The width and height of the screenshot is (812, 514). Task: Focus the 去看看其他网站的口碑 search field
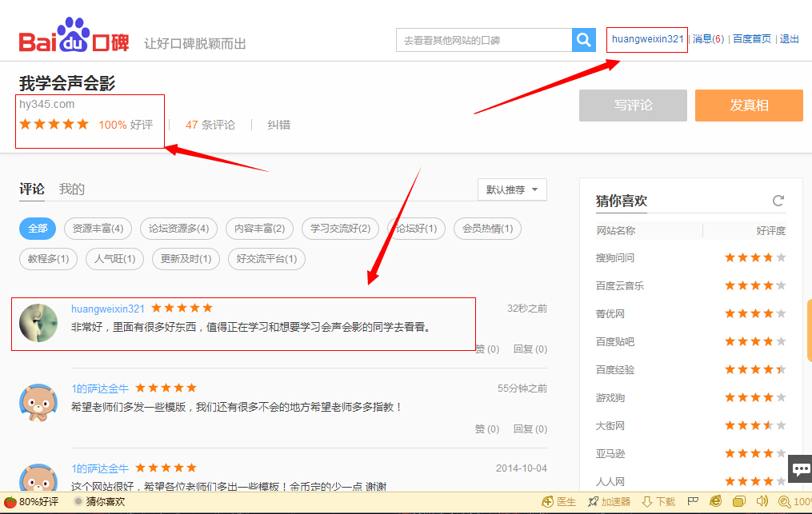483,40
